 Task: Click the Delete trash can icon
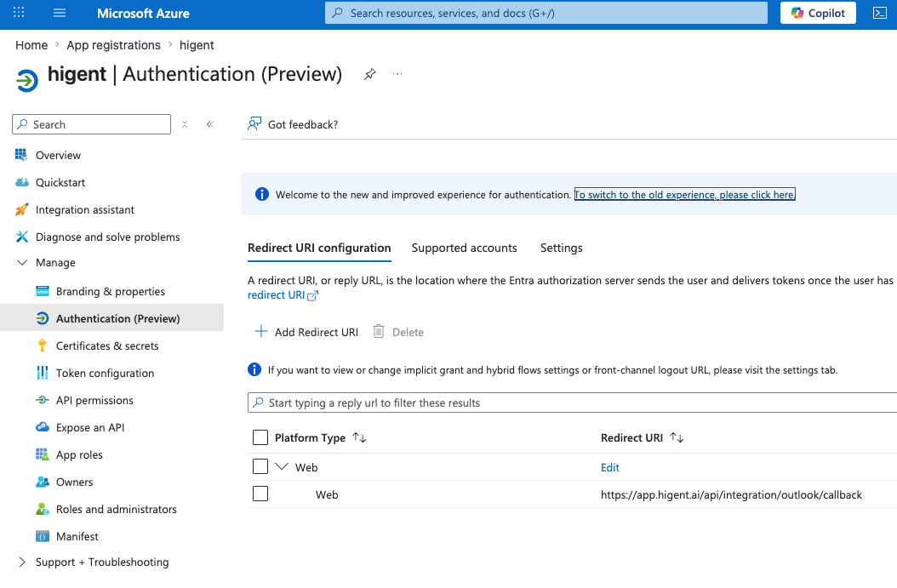[x=379, y=331]
